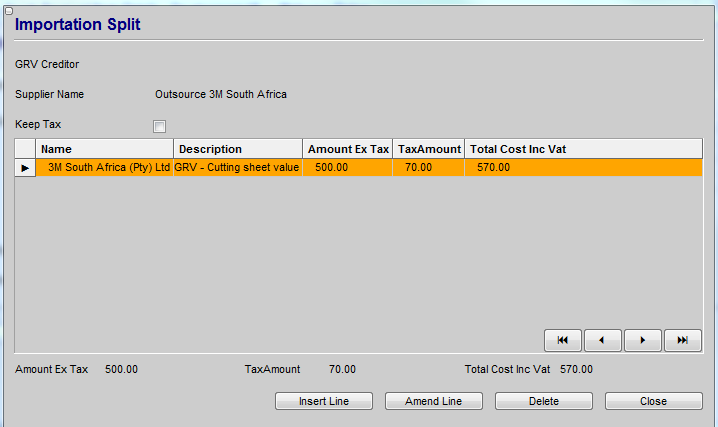Click the 570.00 total cost cell
The width and height of the screenshot is (718, 427).
tap(493, 168)
